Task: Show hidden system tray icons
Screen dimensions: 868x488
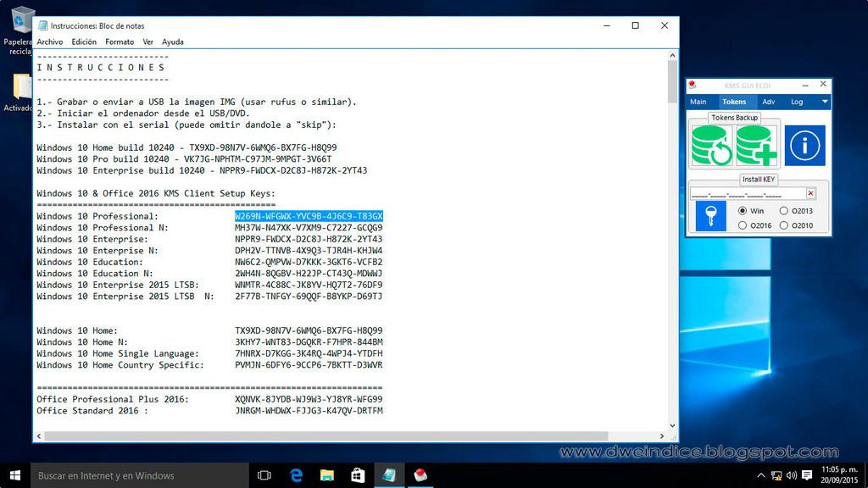Action: point(760,475)
